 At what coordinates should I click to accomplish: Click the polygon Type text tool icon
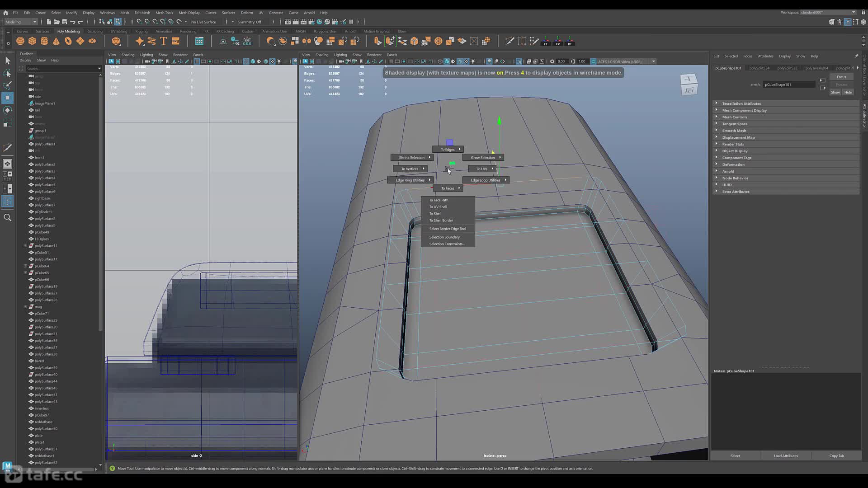click(x=164, y=41)
